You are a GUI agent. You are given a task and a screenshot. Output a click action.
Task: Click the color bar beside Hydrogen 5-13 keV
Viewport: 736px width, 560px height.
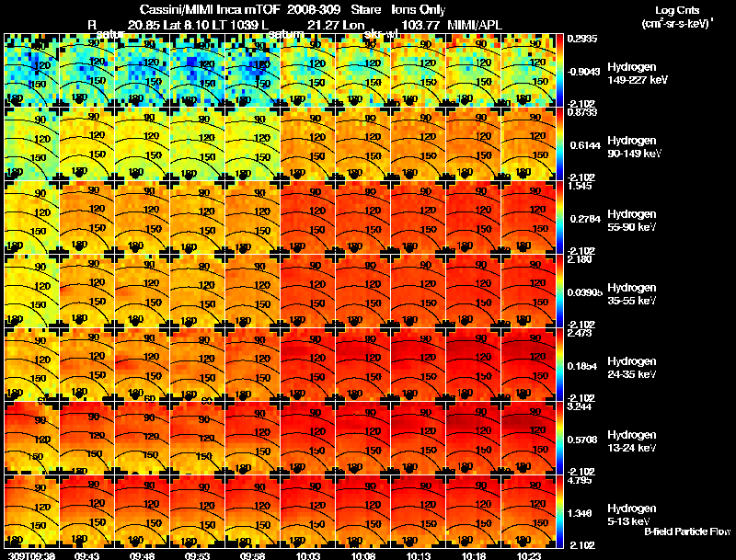[x=560, y=511]
